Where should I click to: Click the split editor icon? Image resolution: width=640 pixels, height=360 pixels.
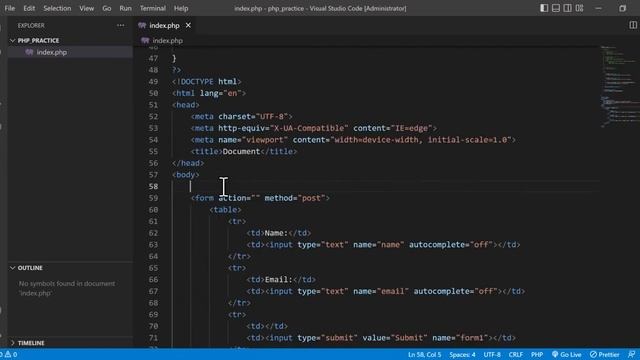coord(633,25)
